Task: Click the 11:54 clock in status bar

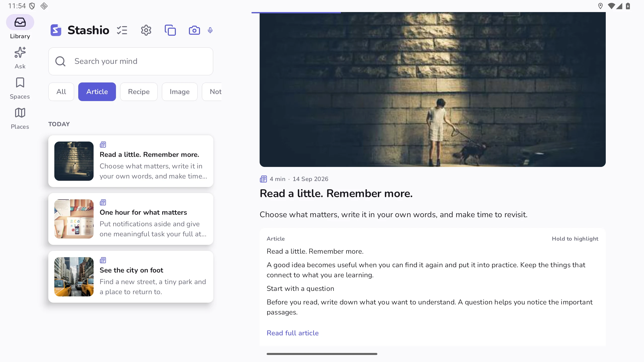Action: [17, 6]
